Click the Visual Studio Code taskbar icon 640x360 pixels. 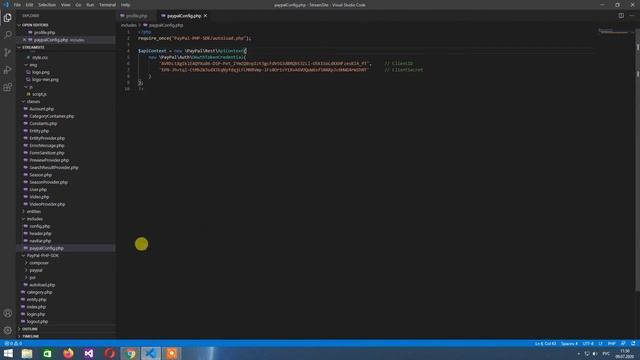click(151, 353)
